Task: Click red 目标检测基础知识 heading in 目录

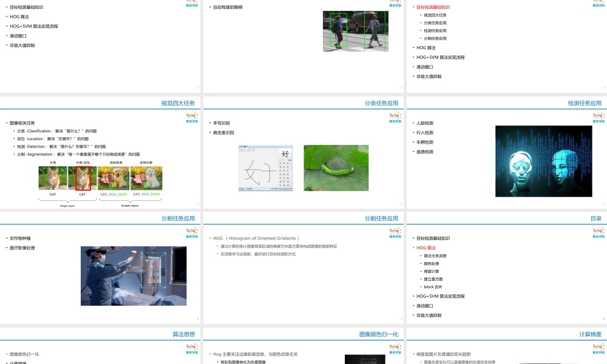Action: 433,7
